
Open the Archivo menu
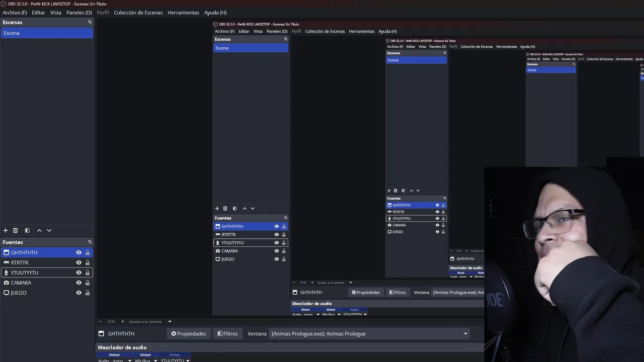[x=15, y=13]
